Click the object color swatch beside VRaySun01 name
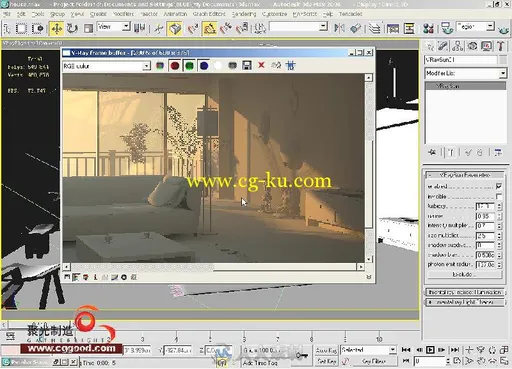Screen dimensions: 512x369 coord(503,60)
